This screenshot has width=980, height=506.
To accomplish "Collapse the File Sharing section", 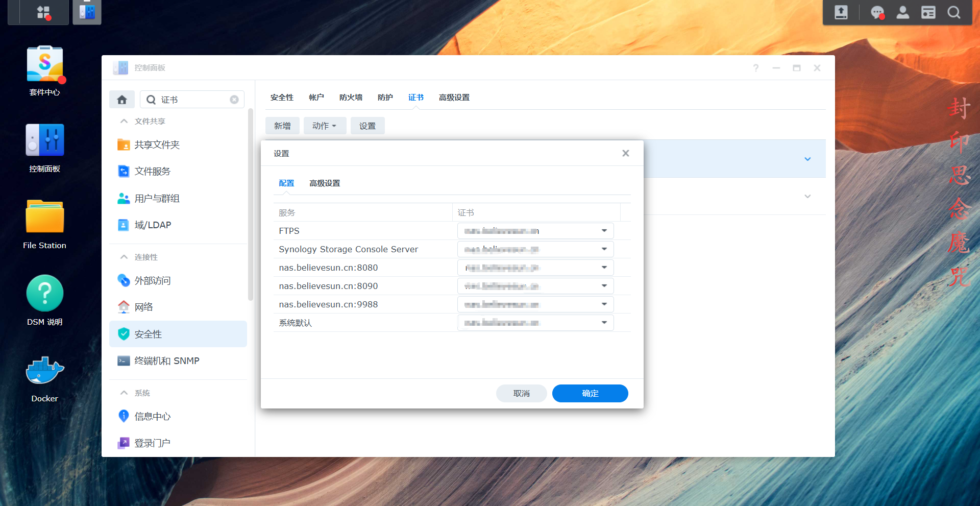I will [x=124, y=121].
